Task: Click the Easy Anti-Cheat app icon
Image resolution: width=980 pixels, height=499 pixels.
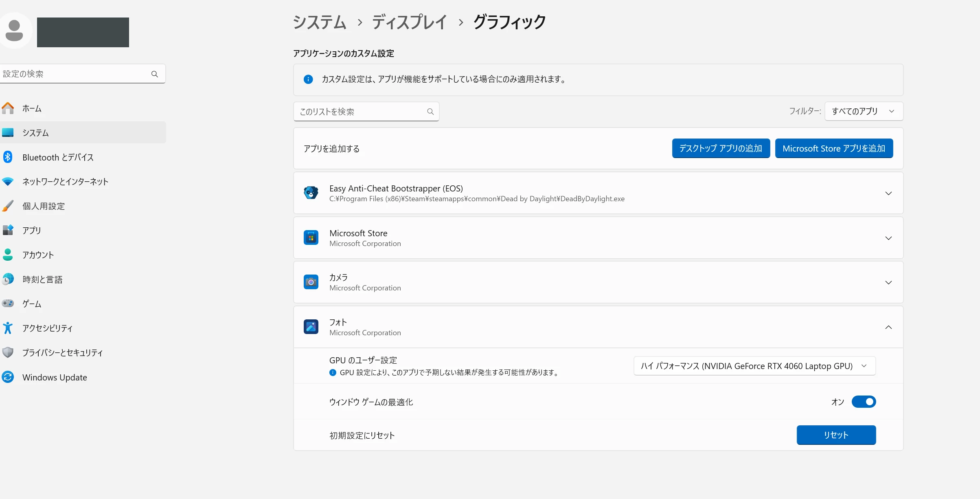Action: pos(311,193)
